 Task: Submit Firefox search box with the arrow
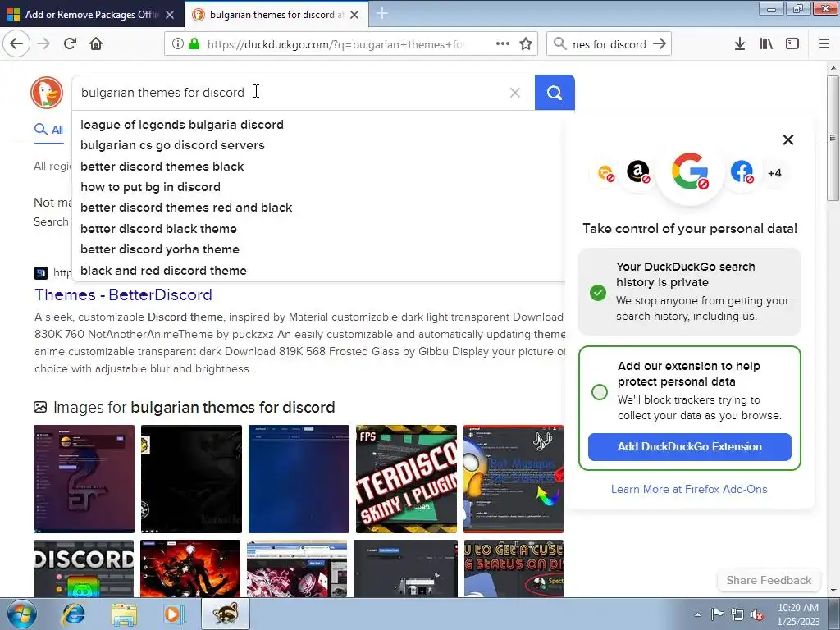(x=660, y=44)
